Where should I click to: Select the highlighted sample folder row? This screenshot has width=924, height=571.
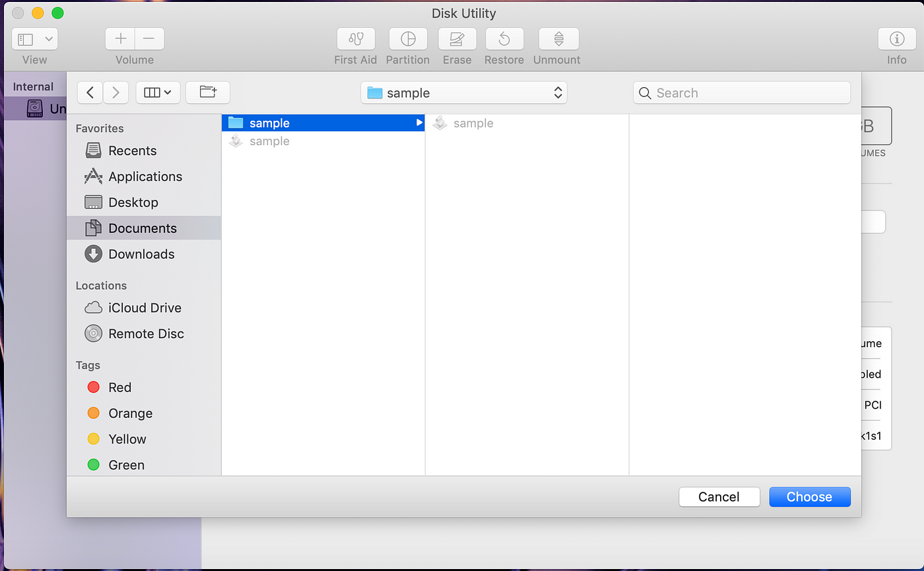click(x=323, y=123)
